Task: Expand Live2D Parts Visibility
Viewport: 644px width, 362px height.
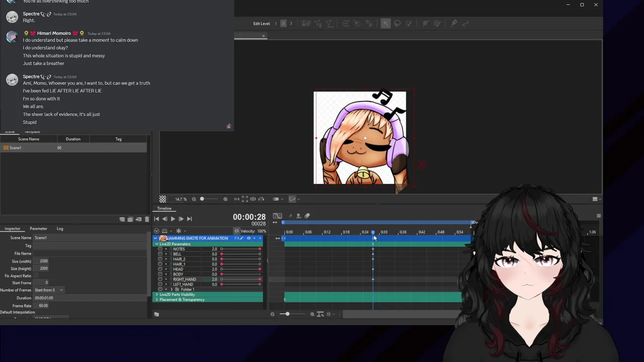Action: coord(156,295)
